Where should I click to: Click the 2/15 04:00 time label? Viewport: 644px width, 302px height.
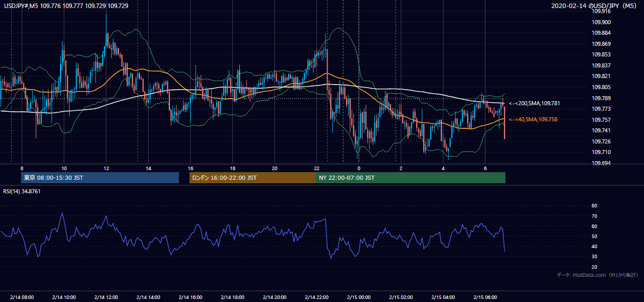pyautogui.click(x=442, y=297)
